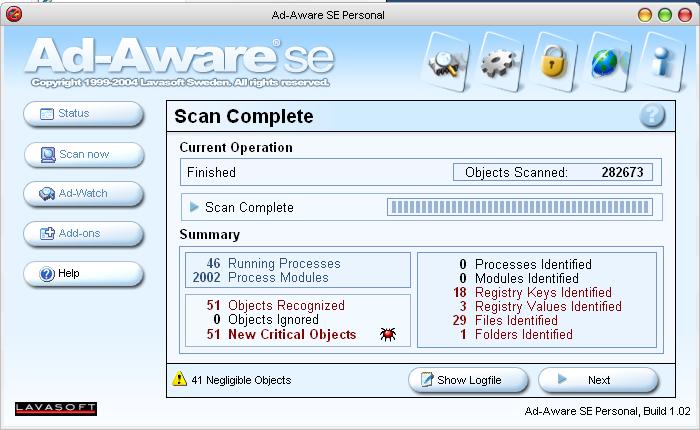
Task: Open the Status section
Action: tap(83, 114)
